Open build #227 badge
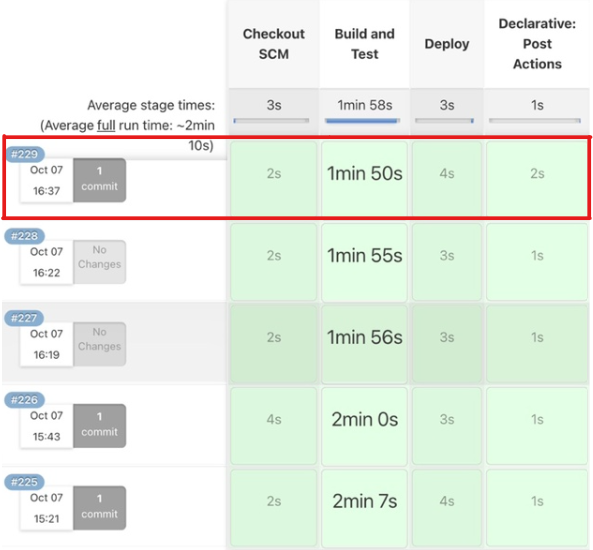This screenshot has height=550, width=593. 25,318
